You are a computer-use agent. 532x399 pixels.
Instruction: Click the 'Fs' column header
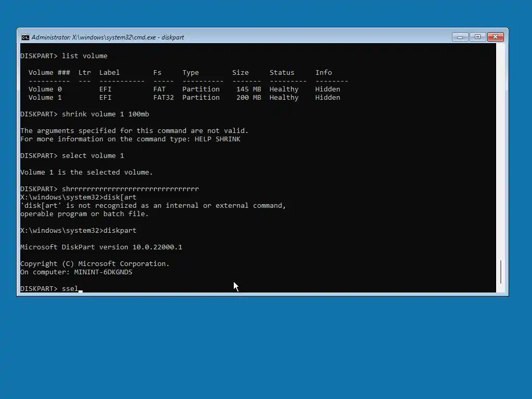coord(157,73)
